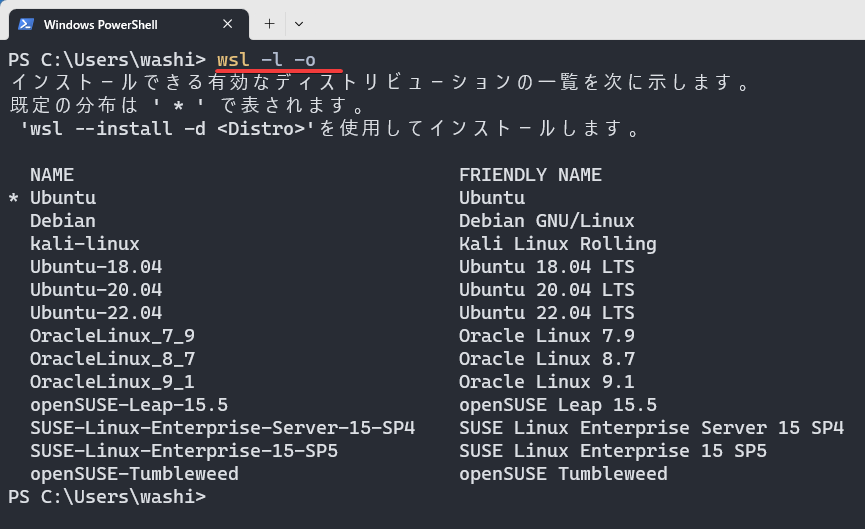Click the 'wsl -l -o' command text

pos(266,60)
